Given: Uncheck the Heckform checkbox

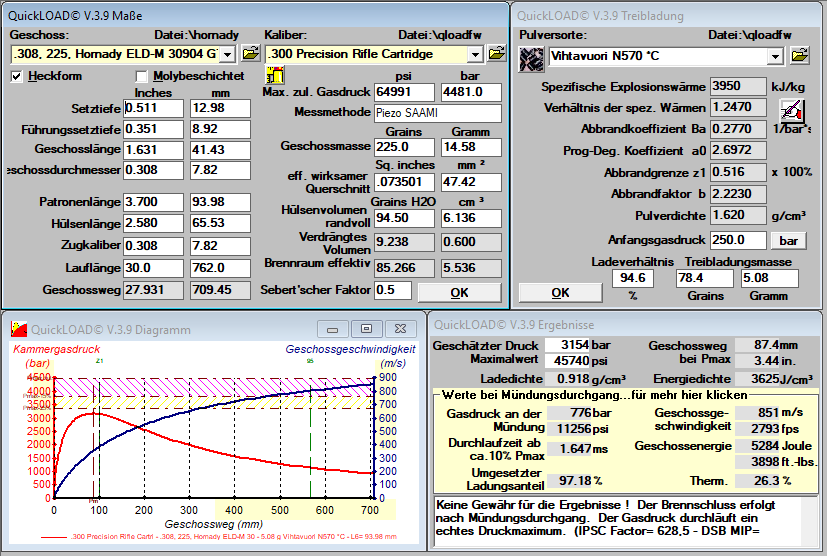Looking at the screenshot, I should coord(17,76).
